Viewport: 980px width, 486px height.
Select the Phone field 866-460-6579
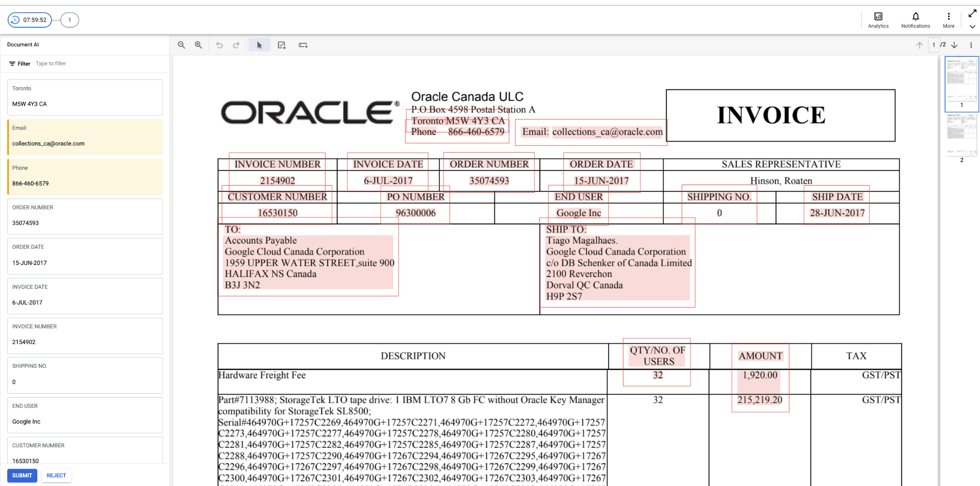[85, 177]
